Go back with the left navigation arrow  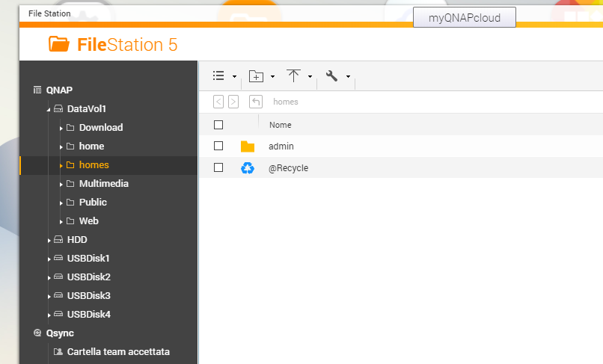(218, 102)
